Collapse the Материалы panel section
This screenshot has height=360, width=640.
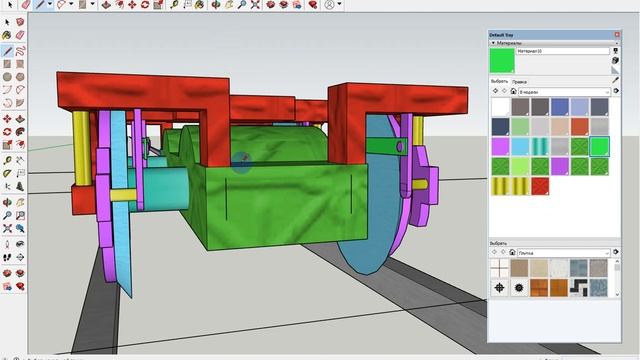coord(493,43)
